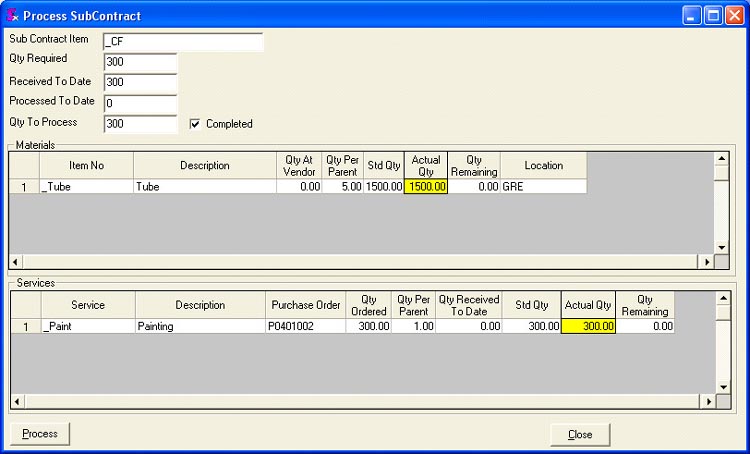
Task: Click the Received To Date field
Action: [x=140, y=83]
